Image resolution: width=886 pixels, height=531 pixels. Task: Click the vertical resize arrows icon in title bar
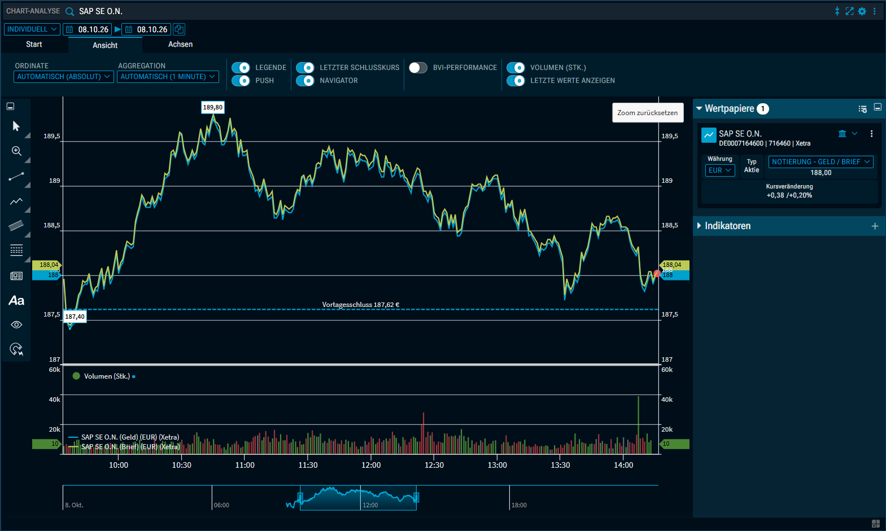(837, 11)
